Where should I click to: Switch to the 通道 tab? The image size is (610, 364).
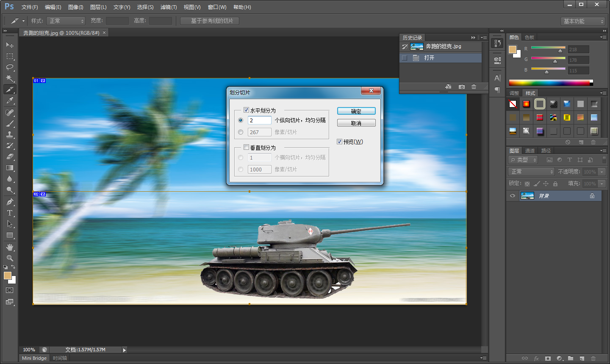coord(530,151)
